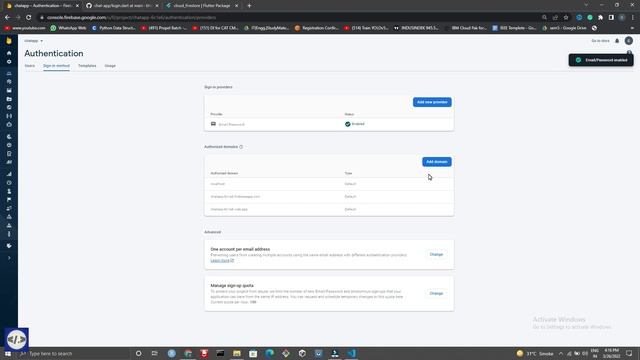Click the Firebase logo at the sidebar top
Screen dimensions: 640x360
9,41
